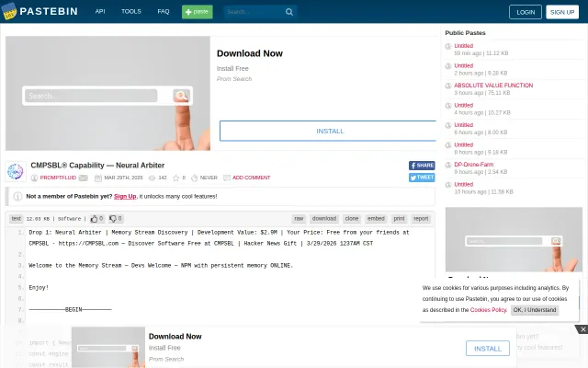The height and width of the screenshot is (368, 588).
Task: Open the API menu item
Action: coord(100,12)
